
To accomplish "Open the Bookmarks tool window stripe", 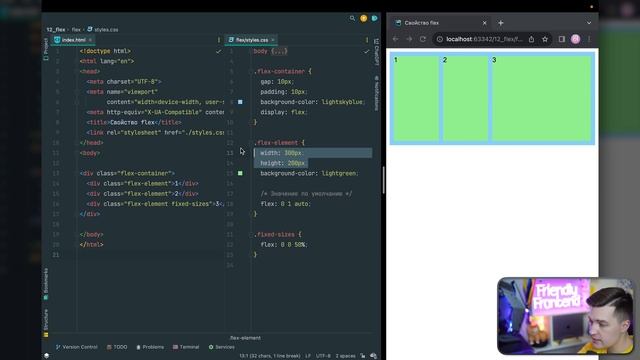I will (x=46, y=284).
